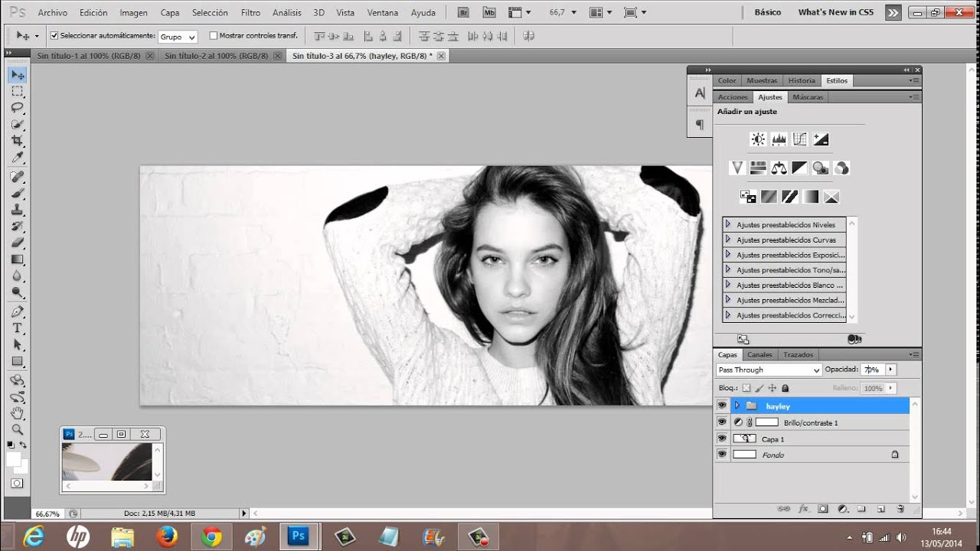Add a Brightness/Contrast adjustment
The width and height of the screenshot is (980, 551).
pos(758,139)
